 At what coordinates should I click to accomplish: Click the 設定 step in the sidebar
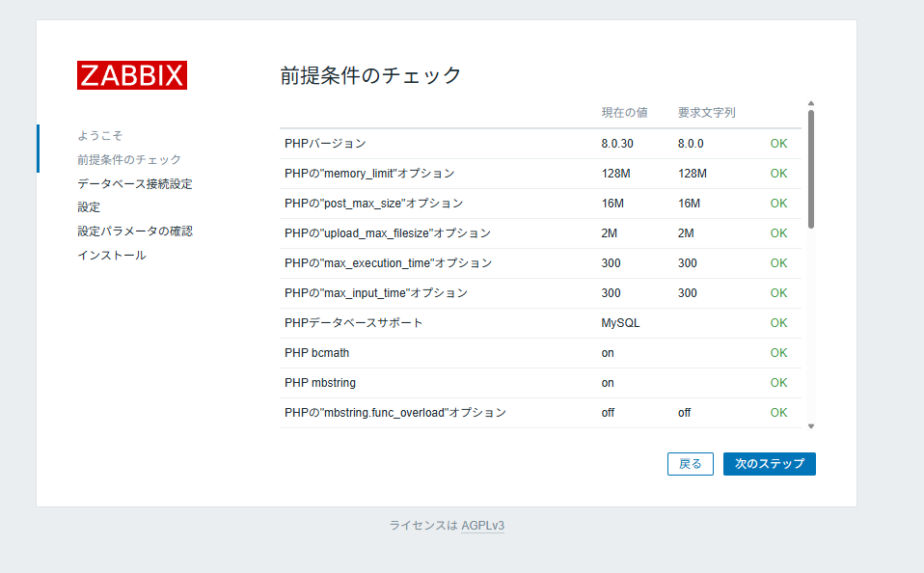tap(88, 206)
